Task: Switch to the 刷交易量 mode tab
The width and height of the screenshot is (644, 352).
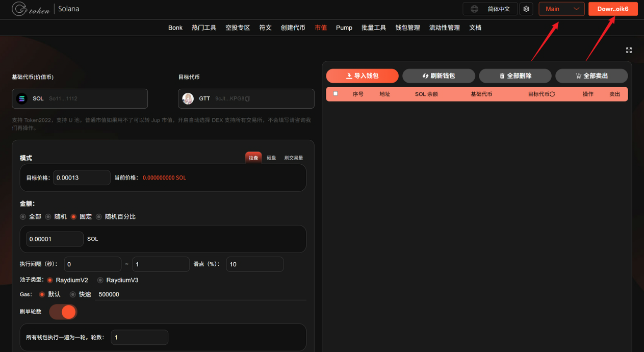Action: click(x=294, y=158)
